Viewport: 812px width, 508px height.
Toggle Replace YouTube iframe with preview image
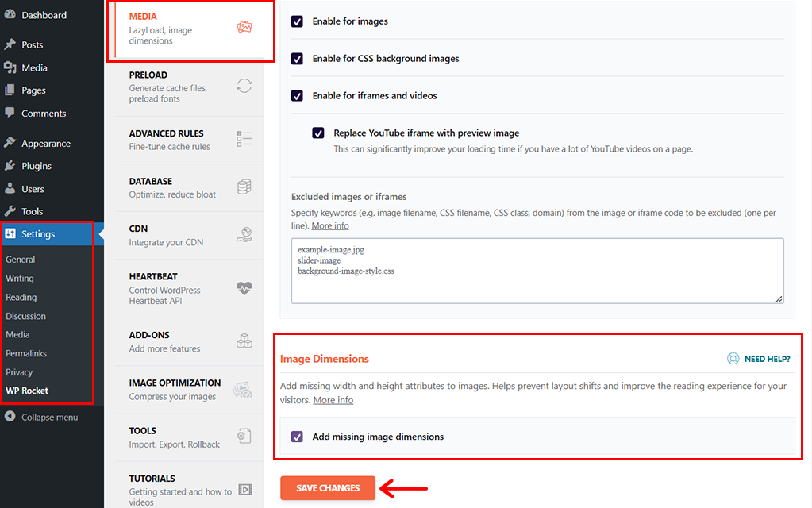(x=318, y=133)
